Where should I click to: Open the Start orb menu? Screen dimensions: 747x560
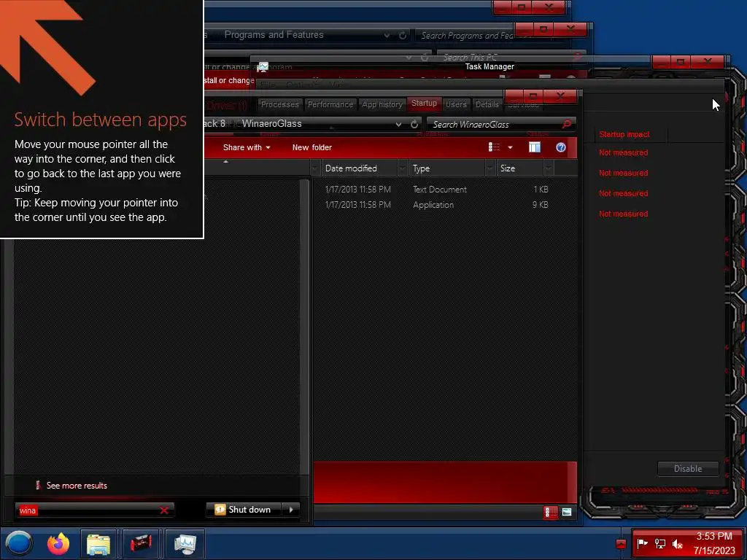pos(19,542)
